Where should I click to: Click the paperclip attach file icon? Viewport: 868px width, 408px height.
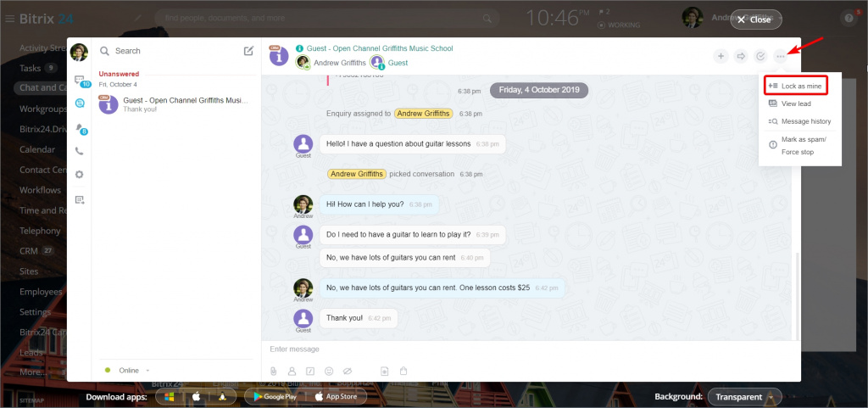tap(274, 371)
